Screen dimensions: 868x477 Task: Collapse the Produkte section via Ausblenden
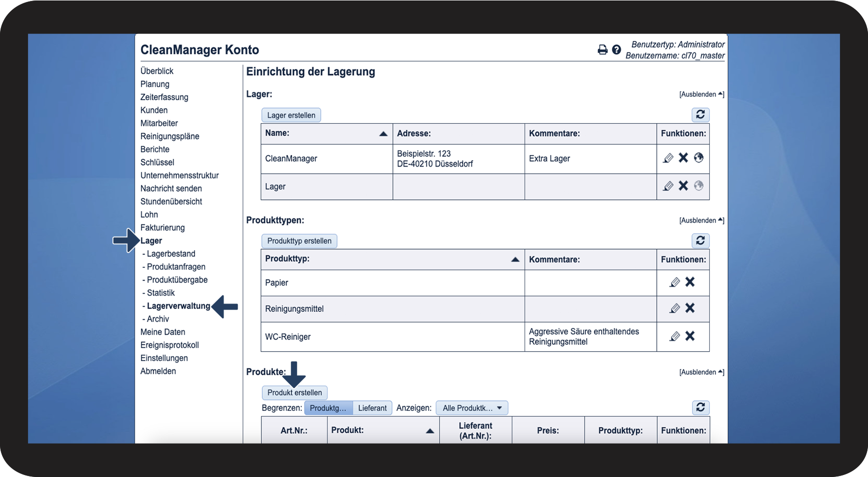tap(701, 372)
